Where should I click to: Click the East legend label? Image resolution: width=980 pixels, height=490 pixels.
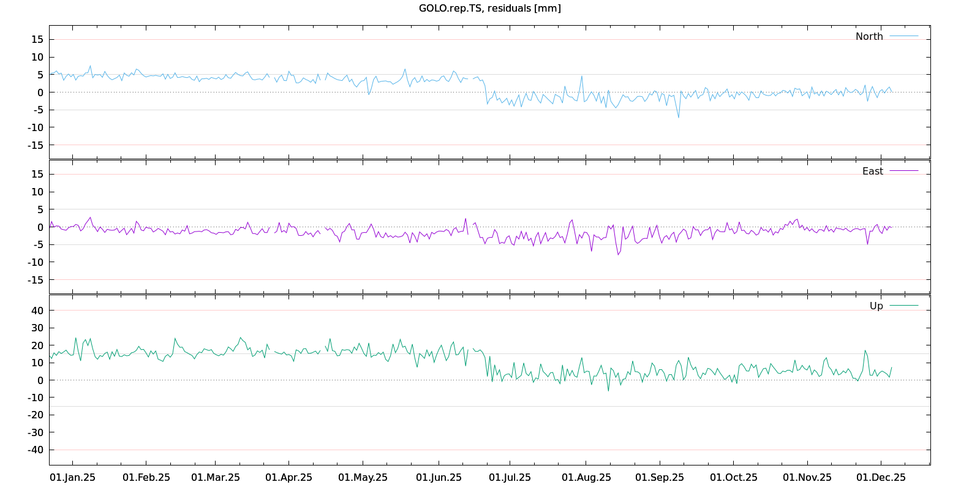click(872, 171)
